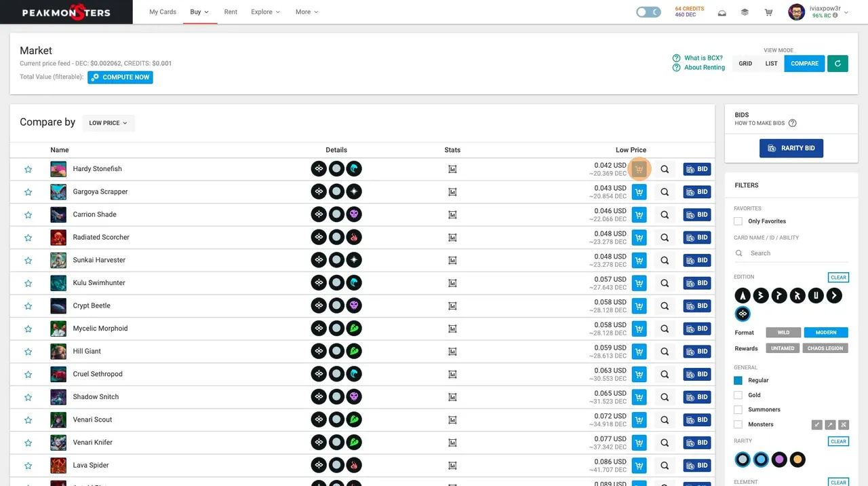Open 'How to make bids' help icon
868x486 pixels.
(793, 124)
